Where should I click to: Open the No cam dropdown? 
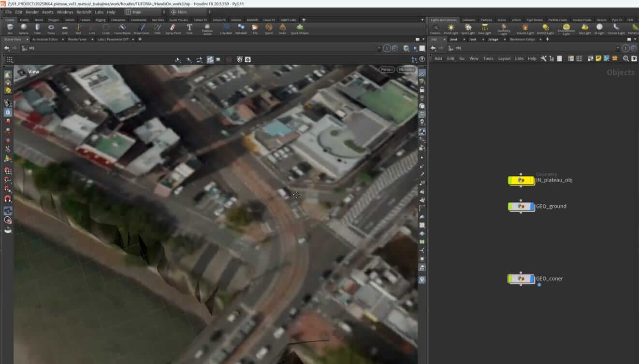coord(406,70)
